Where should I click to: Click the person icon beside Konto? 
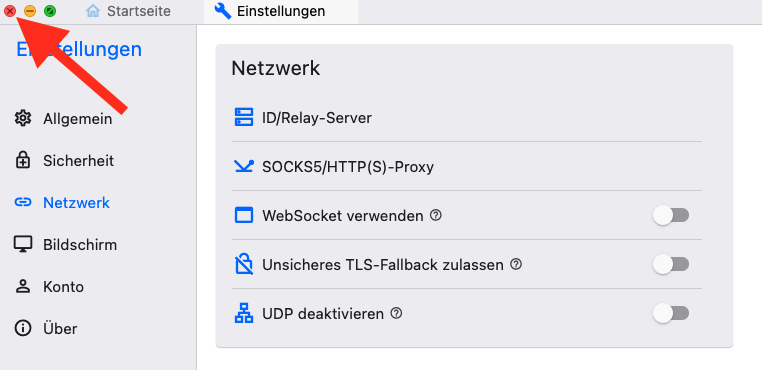[23, 286]
